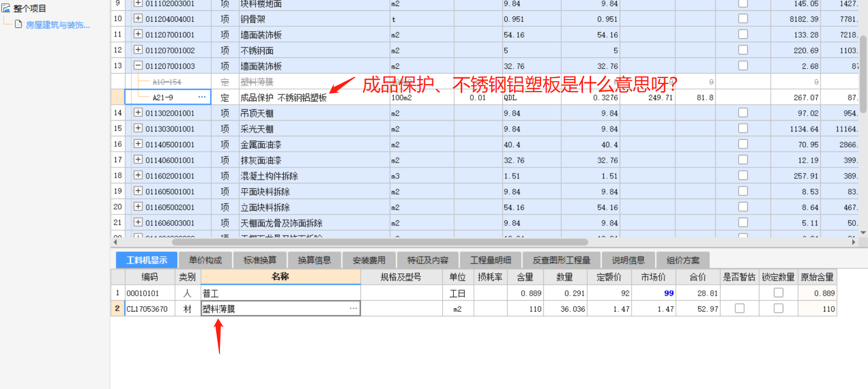Open the 房屋建筑与装饰 document node
The height and width of the screenshot is (389, 868).
pyautogui.click(x=58, y=25)
